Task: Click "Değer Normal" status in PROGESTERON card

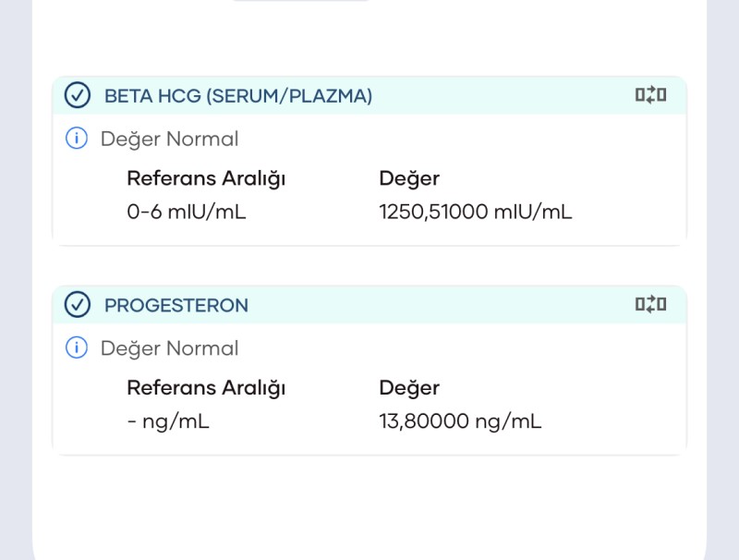Action: (x=169, y=348)
